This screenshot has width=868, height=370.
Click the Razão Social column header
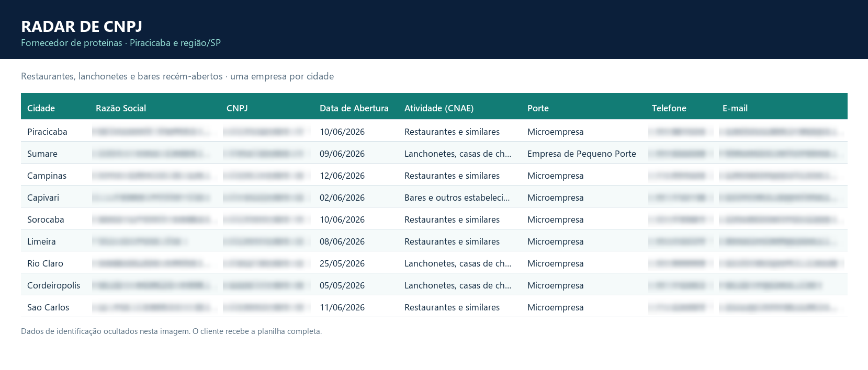[x=121, y=108]
